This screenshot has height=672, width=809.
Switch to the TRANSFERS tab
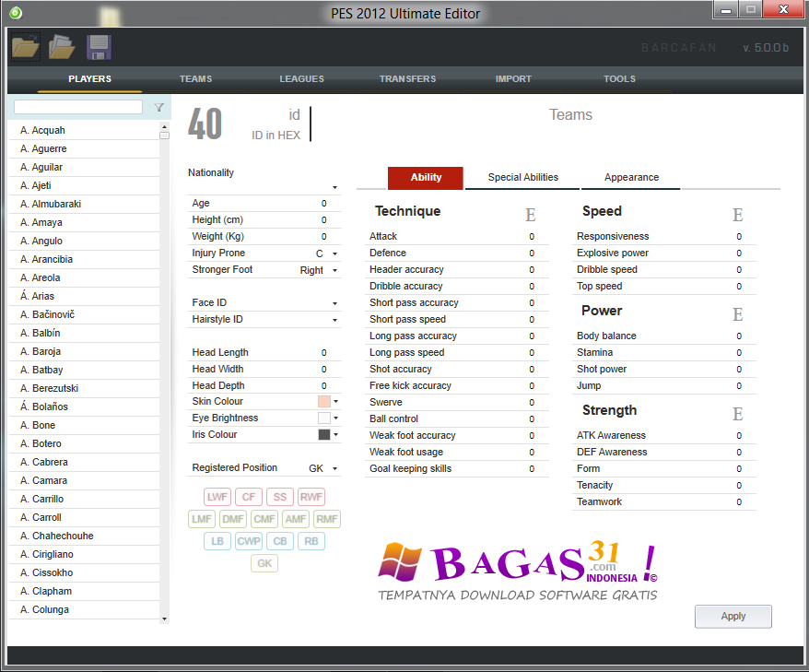407,79
